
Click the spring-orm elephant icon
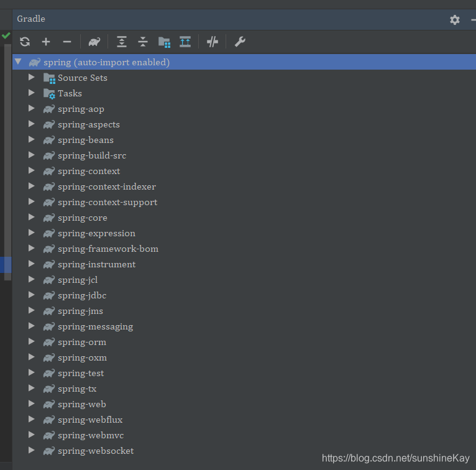[49, 342]
